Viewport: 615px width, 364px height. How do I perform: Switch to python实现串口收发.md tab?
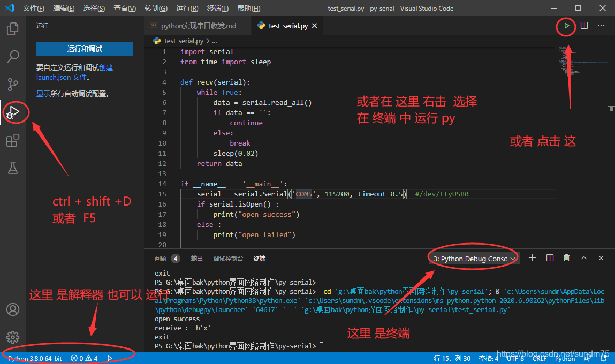coord(196,26)
